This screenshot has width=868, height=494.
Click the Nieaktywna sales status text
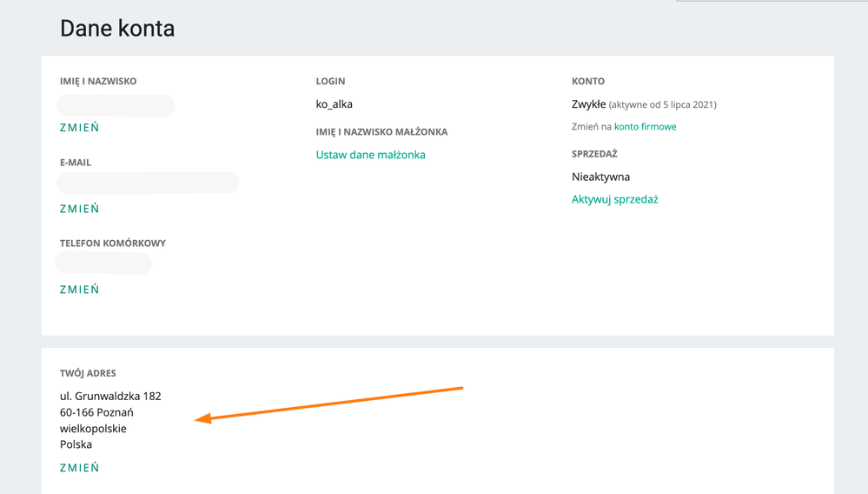coord(600,177)
